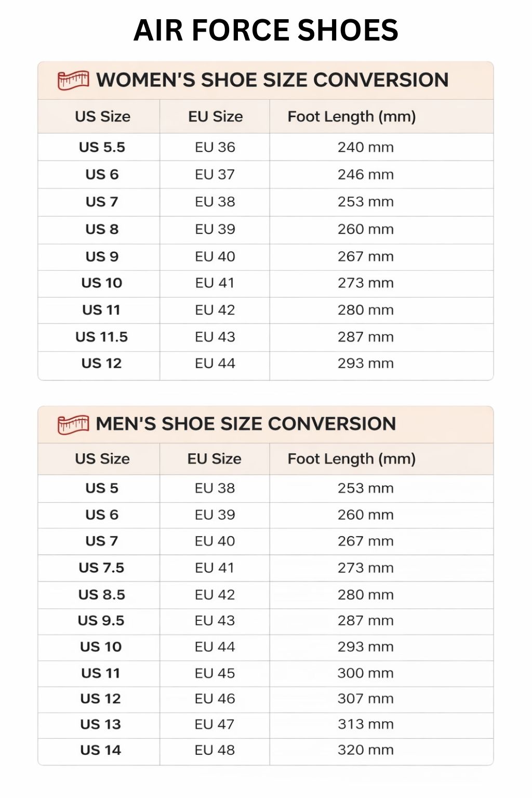Pick the EU 36 cell
The width and height of the screenshot is (532, 798).
[215, 147]
